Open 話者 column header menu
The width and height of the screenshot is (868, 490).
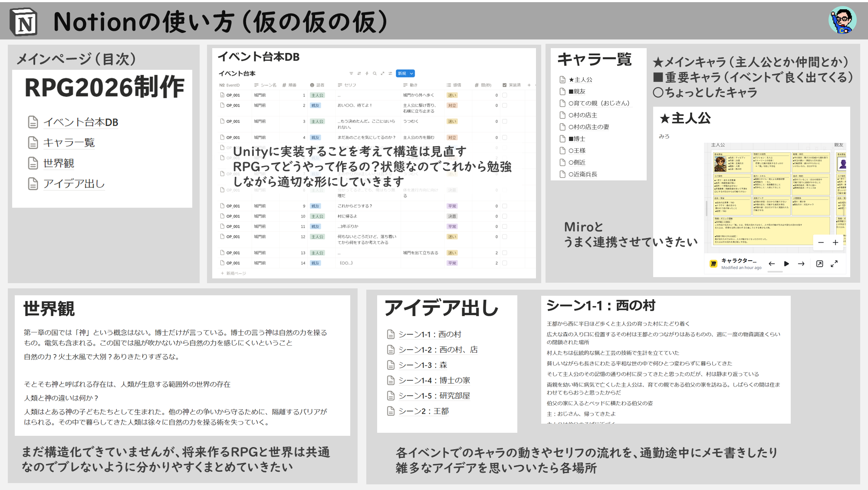coord(318,85)
